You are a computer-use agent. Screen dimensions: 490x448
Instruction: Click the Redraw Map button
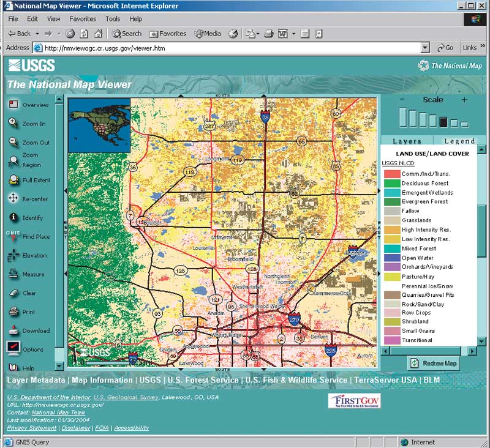tap(434, 363)
